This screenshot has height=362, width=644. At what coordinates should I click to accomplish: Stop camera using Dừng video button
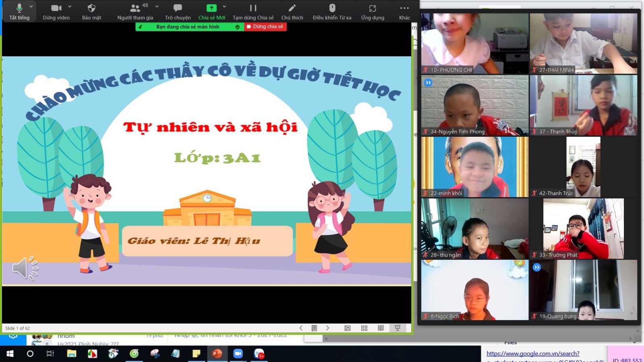click(x=56, y=11)
